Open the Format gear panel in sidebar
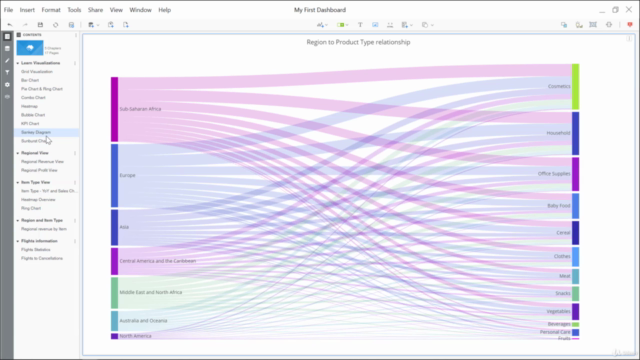This screenshot has height=360, width=640. pyautogui.click(x=7, y=84)
